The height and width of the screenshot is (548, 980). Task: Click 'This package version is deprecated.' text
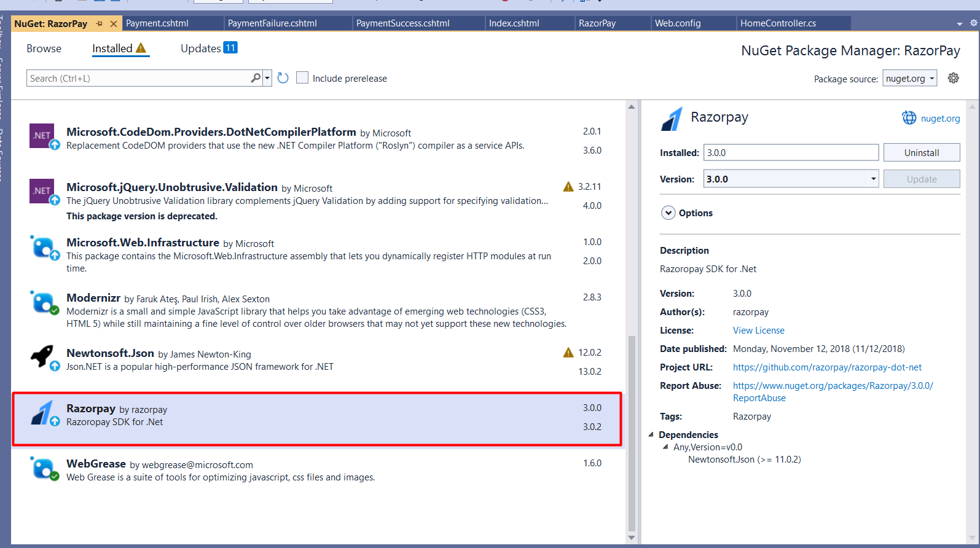click(142, 216)
